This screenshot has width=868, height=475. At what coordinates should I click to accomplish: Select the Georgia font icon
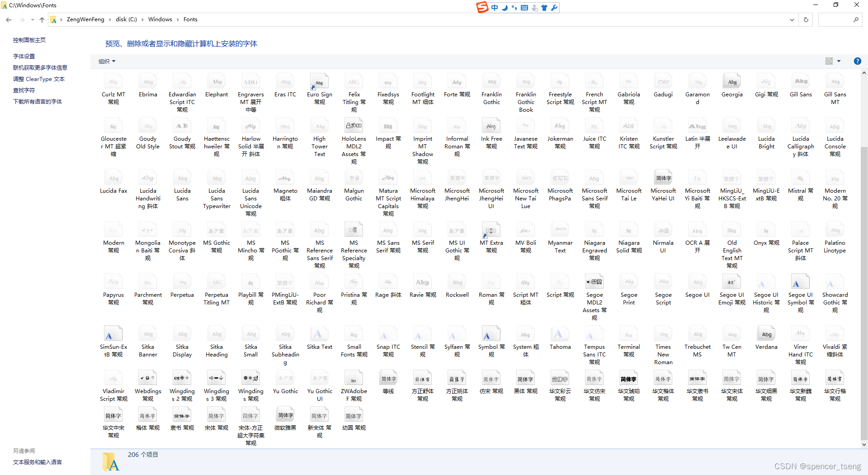[x=732, y=81]
